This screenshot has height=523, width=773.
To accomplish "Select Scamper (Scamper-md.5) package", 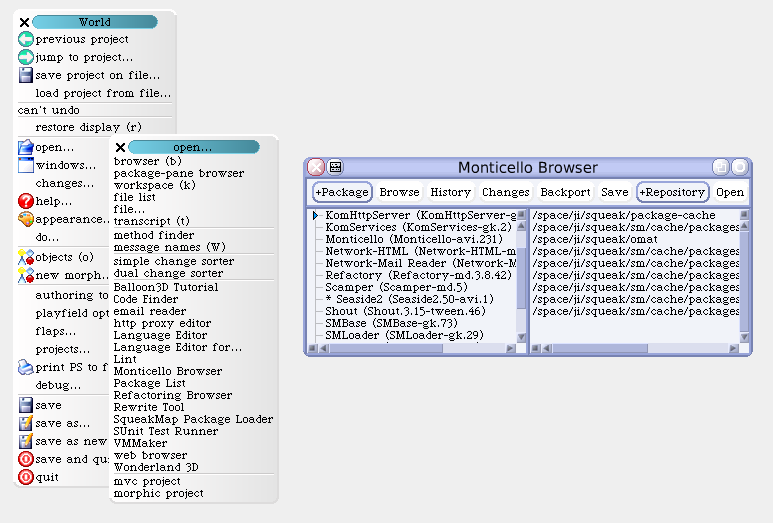I will (x=396, y=287).
